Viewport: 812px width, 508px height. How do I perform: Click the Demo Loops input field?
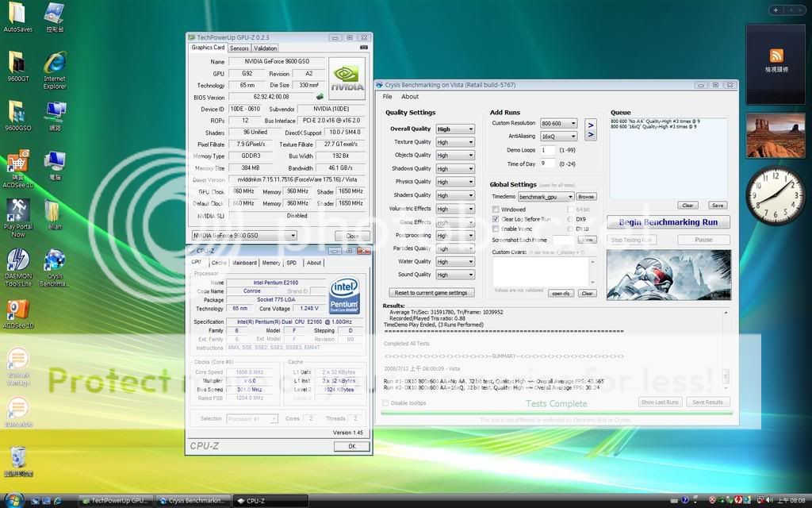(x=547, y=150)
